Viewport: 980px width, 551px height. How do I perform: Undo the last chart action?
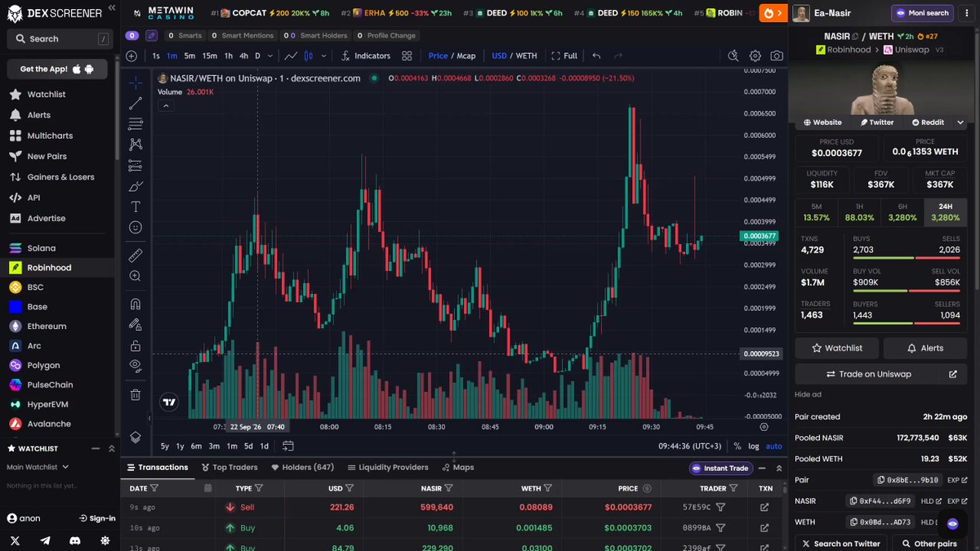coord(596,56)
